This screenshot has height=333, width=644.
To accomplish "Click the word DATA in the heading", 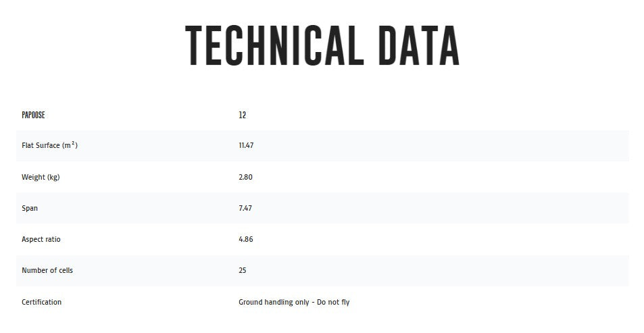I will [x=418, y=45].
